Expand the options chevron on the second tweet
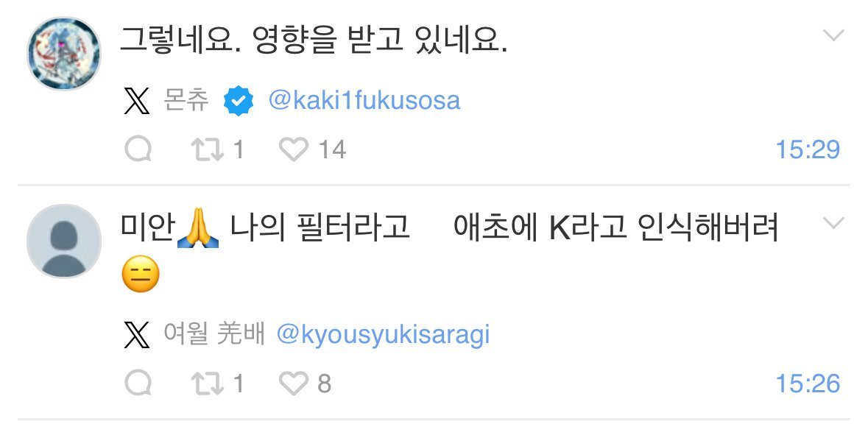Screen dimensions: 868x435 pos(833,223)
